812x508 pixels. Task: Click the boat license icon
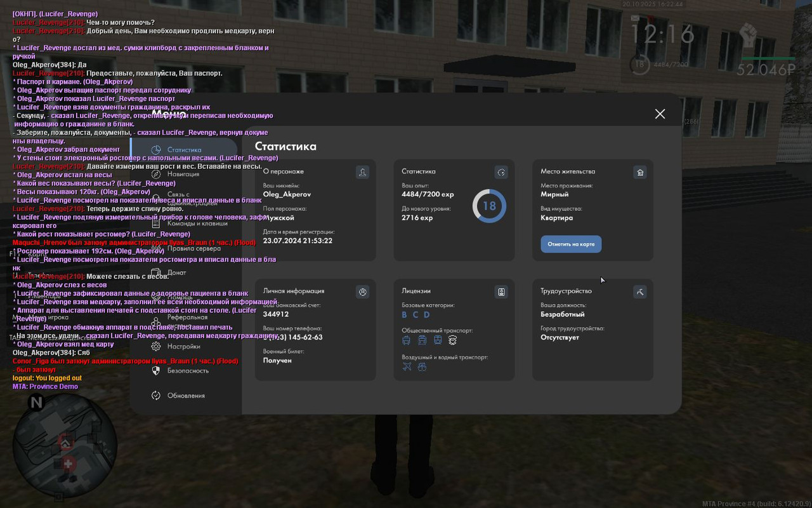point(422,367)
